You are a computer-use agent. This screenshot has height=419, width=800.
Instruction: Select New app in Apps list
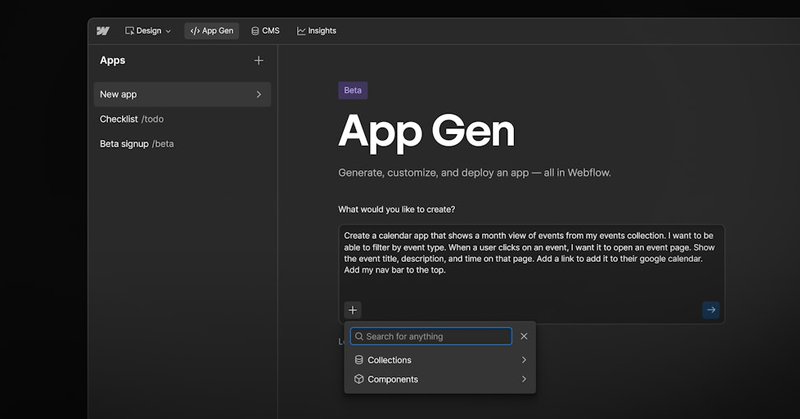click(x=182, y=94)
